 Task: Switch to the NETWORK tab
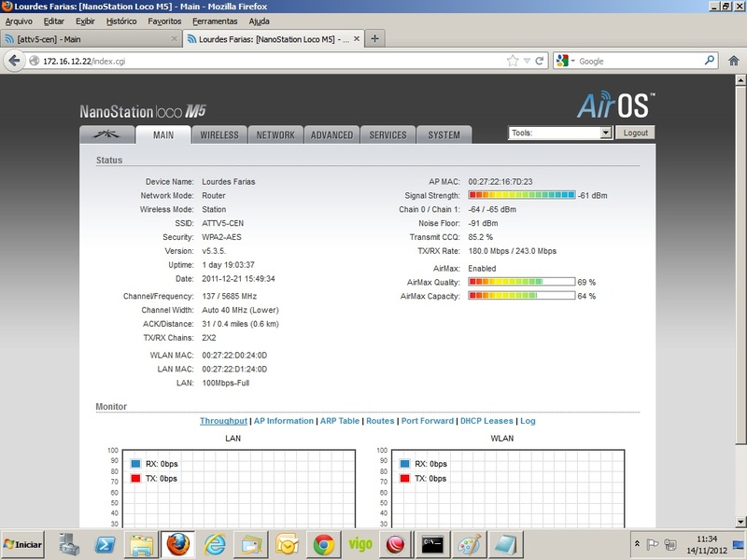coord(275,134)
